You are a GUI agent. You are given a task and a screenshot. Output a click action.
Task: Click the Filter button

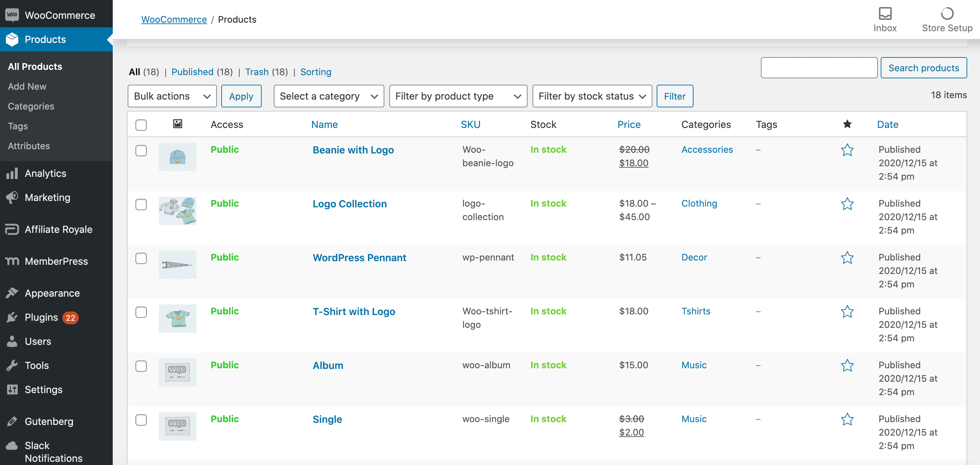674,96
